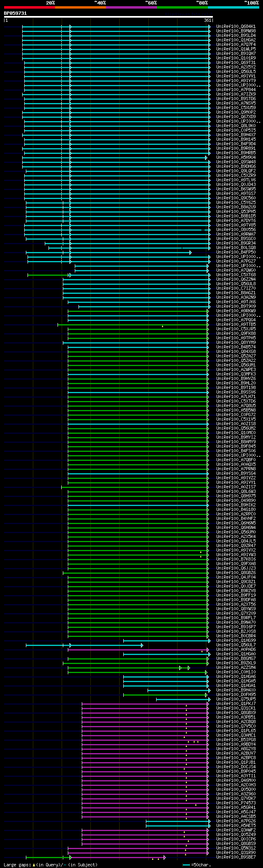The width and height of the screenshot is (263, 868).
Task: Select the UniRef100_Q31R90 label
Action: pyautogui.click(x=236, y=852)
